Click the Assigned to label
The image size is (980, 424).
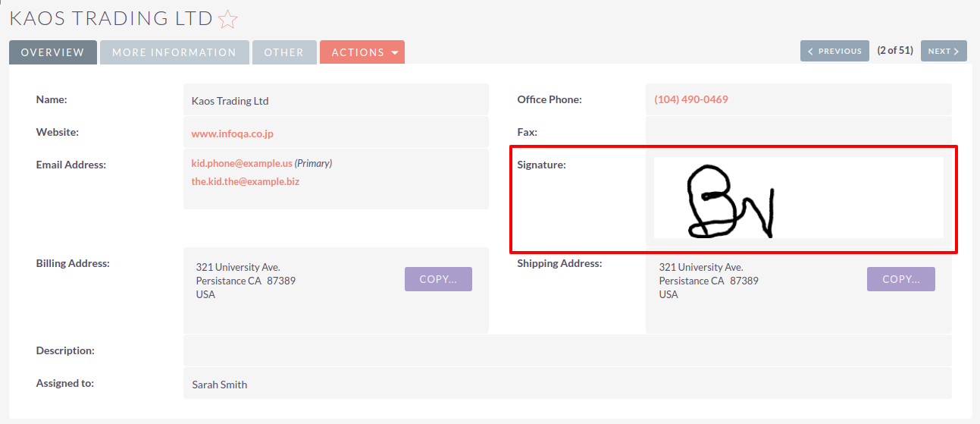click(x=65, y=383)
